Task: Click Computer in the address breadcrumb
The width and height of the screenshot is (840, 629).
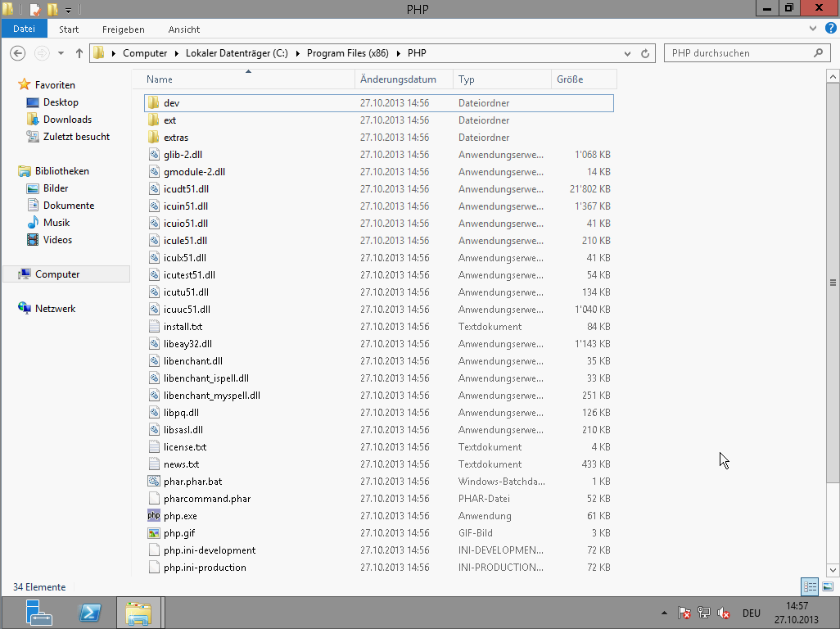Action: tap(145, 53)
